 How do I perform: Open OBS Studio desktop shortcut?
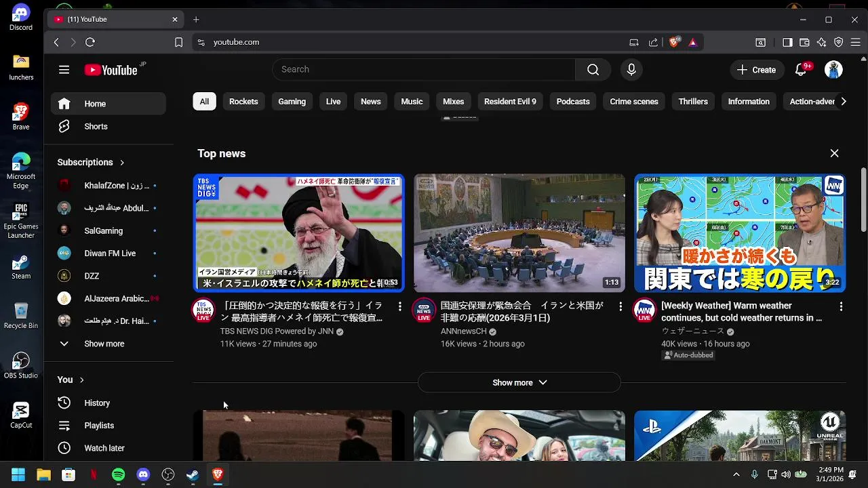(21, 365)
